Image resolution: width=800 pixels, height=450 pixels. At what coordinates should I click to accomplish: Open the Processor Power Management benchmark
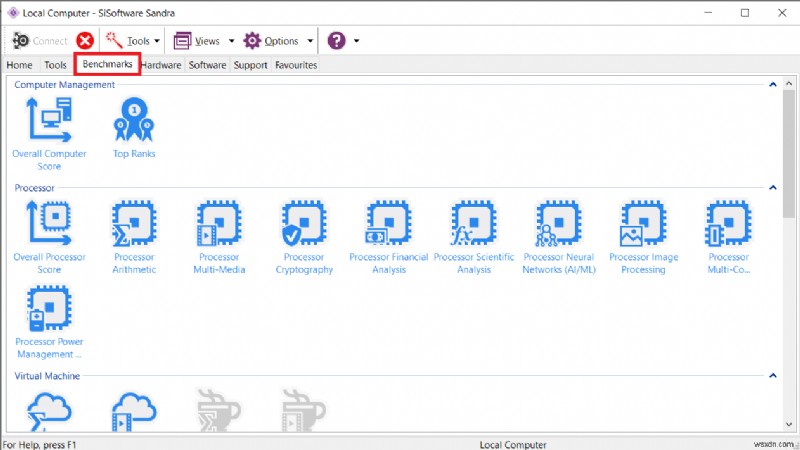[49, 309]
